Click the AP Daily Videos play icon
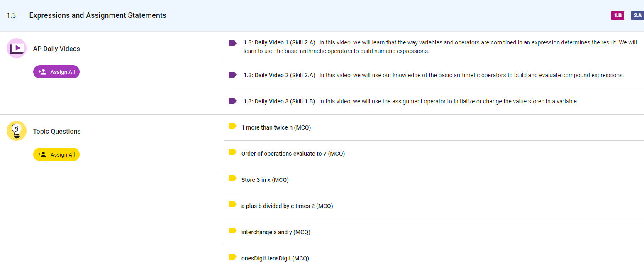This screenshot has height=267, width=644. coord(17,48)
